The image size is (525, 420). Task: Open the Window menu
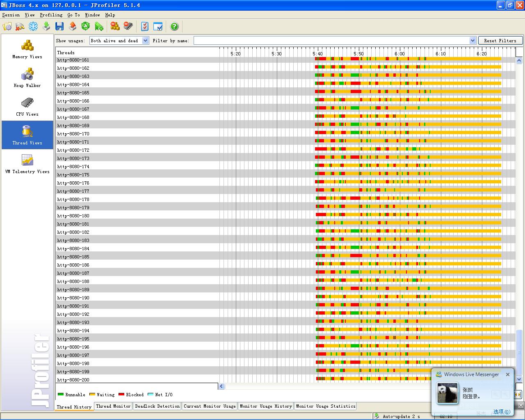tap(92, 15)
